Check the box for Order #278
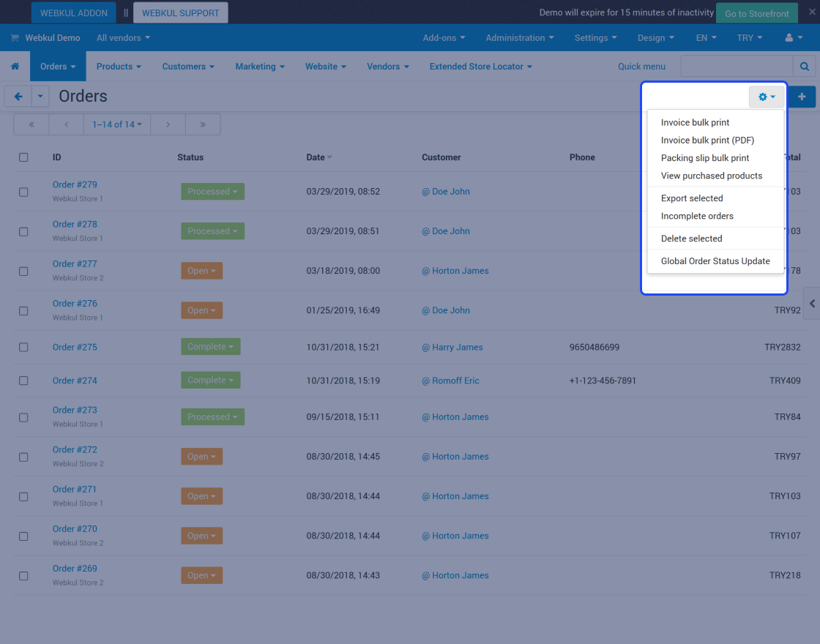 click(23, 231)
